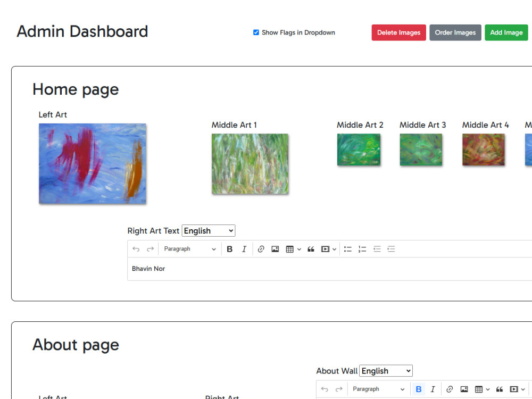
Task: Expand the table options arrow in the editor
Action: click(298, 248)
